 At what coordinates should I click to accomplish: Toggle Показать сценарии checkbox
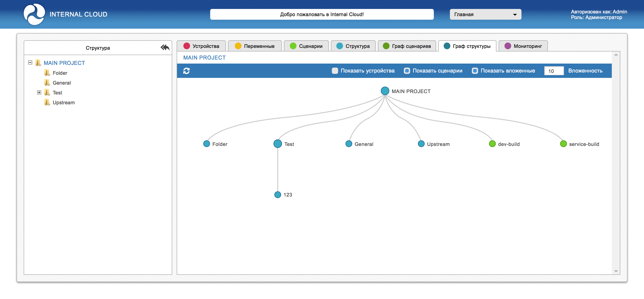(407, 71)
